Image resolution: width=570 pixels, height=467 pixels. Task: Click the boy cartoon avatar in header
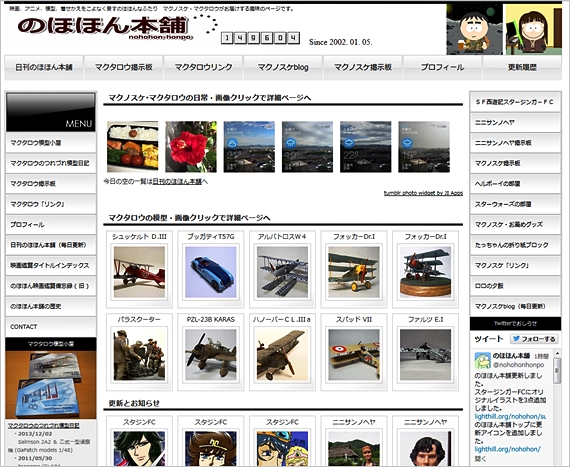[x=474, y=29]
